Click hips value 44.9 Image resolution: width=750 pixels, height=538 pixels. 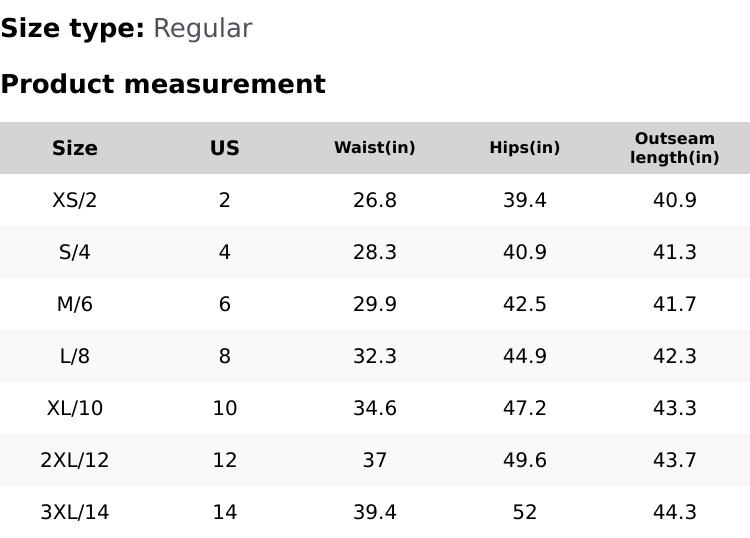pyautogui.click(x=525, y=356)
